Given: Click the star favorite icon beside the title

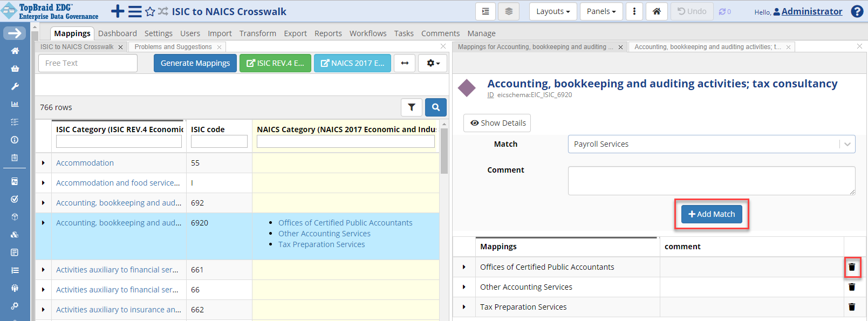Looking at the screenshot, I should [150, 11].
